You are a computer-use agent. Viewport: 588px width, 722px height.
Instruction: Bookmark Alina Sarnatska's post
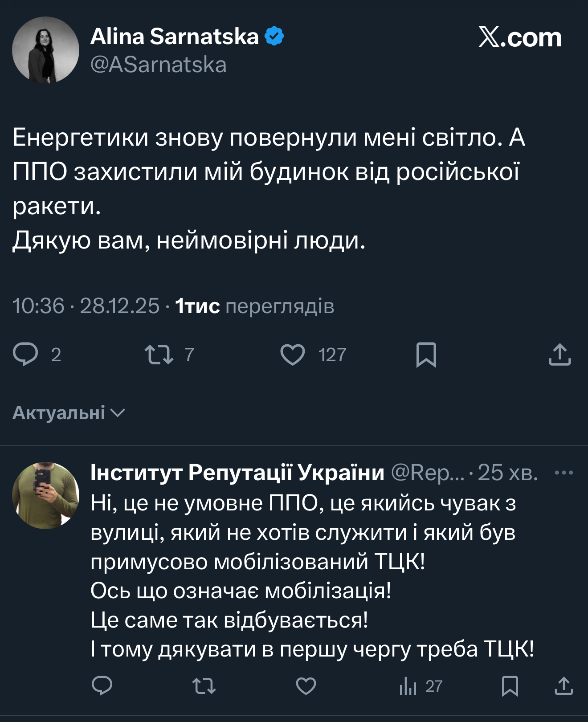(x=426, y=355)
